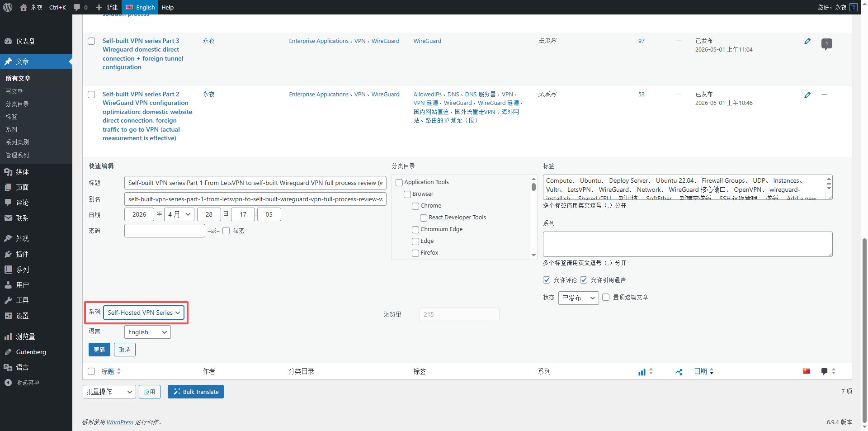
Task: Toggle 允许评论 allow comments checkbox
Action: click(547, 280)
